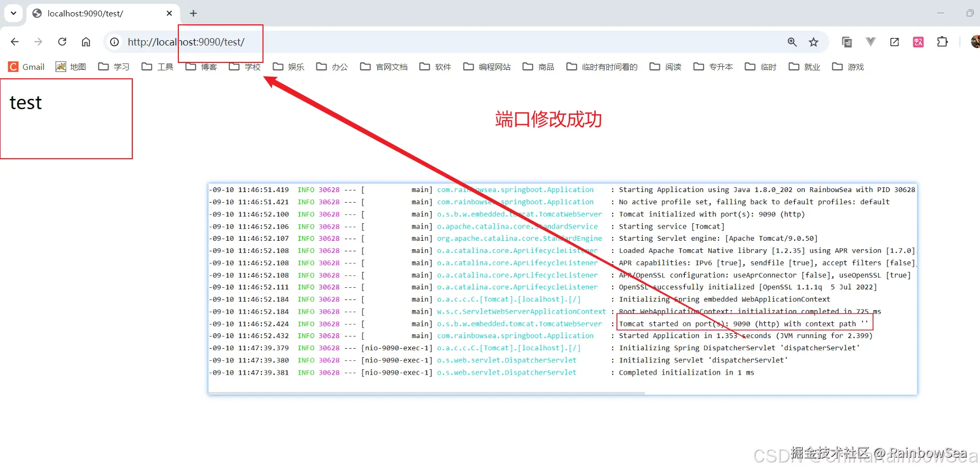The image size is (980, 473).
Task: Bookmark this page with the star icon
Action: click(x=814, y=42)
